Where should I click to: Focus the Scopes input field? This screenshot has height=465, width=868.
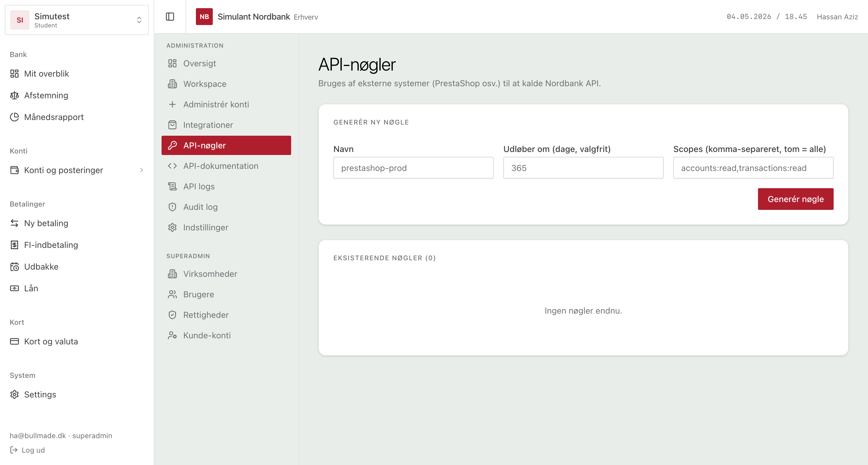click(753, 168)
